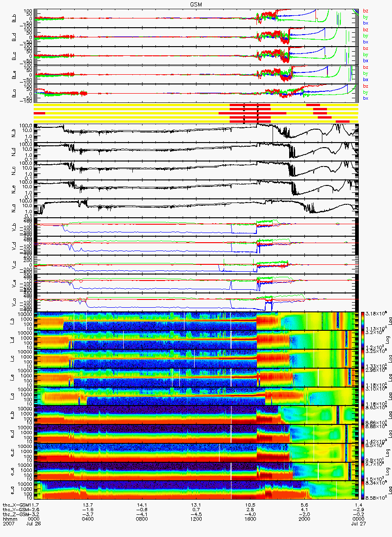Click the V_b velocity panel label
The height and width of the screenshot is (537, 392).
click(14, 227)
